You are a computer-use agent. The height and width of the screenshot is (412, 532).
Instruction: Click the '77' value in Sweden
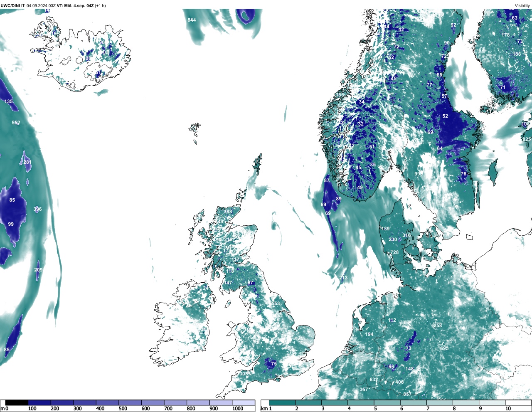pos(429,84)
